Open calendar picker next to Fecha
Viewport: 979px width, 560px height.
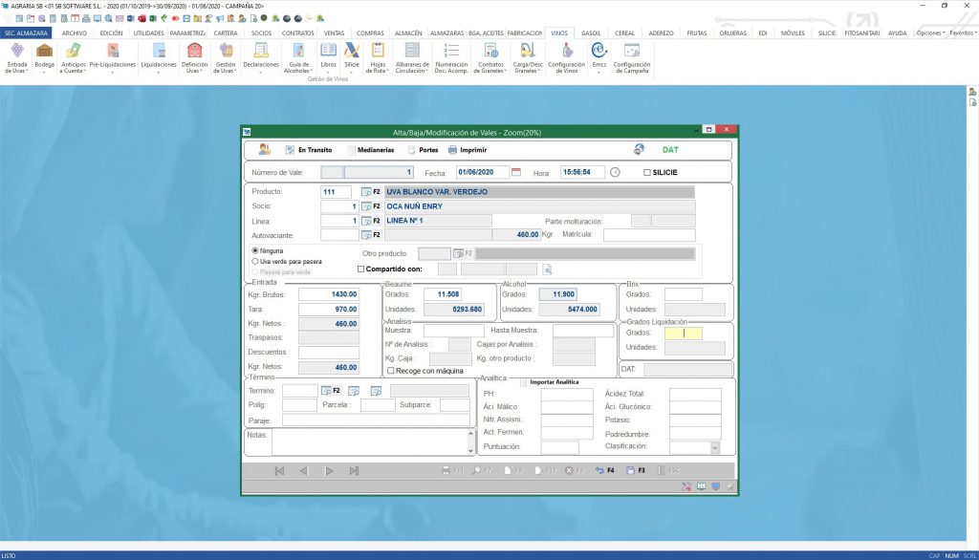tap(516, 172)
